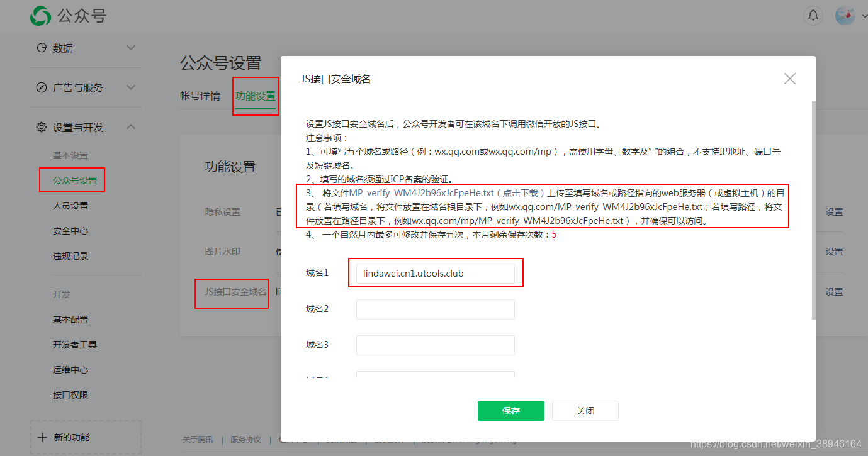Click the 数据 clock icon in sidebar
The height and width of the screenshot is (456, 868).
point(42,48)
